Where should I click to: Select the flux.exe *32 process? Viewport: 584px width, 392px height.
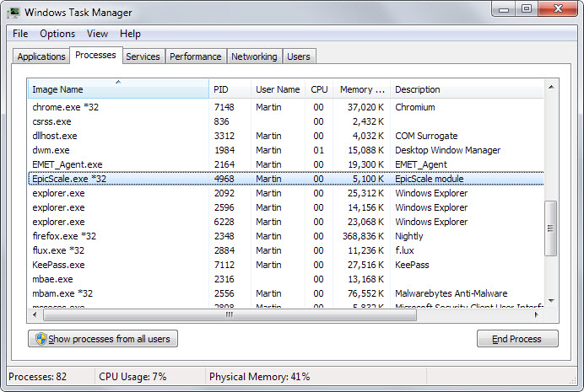tap(286, 250)
